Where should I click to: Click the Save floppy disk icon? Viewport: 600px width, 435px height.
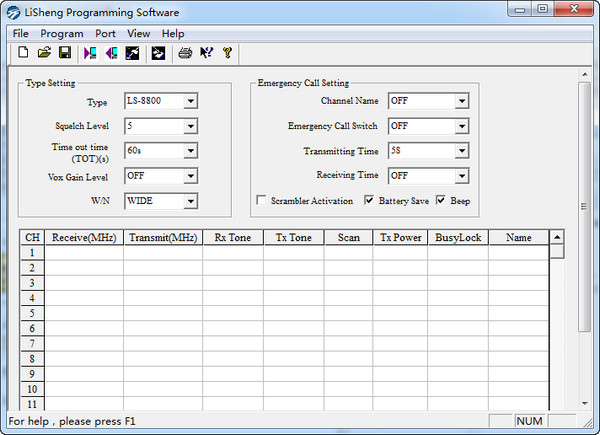65,53
